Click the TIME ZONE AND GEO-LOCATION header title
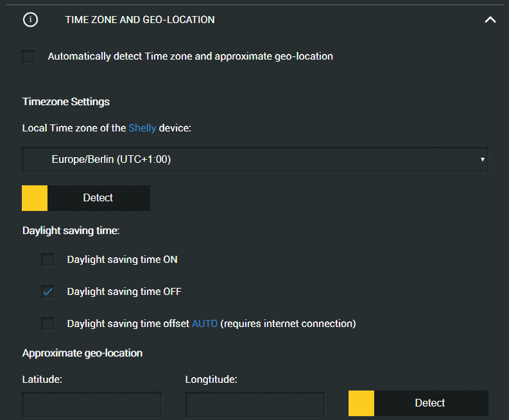Image resolution: width=509 pixels, height=420 pixels. point(140,20)
